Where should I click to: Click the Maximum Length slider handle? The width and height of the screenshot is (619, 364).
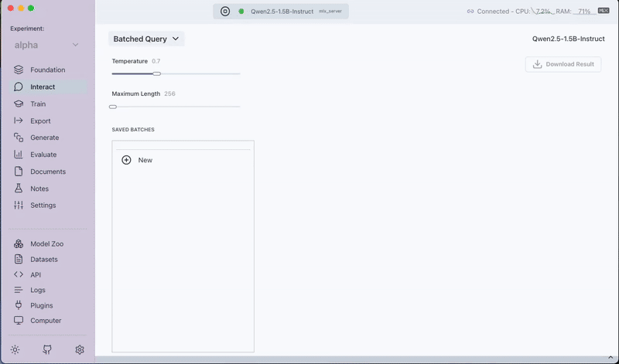coord(113,107)
